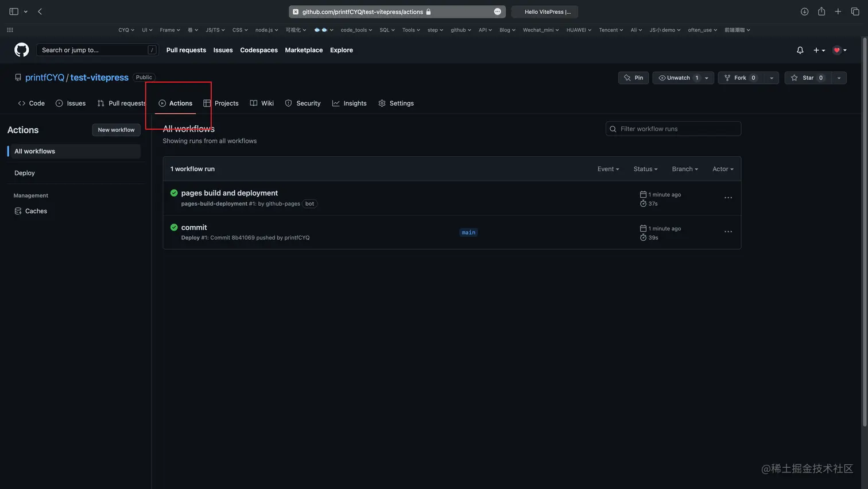
Task: Expand the Star lists dropdown arrow
Action: (839, 78)
